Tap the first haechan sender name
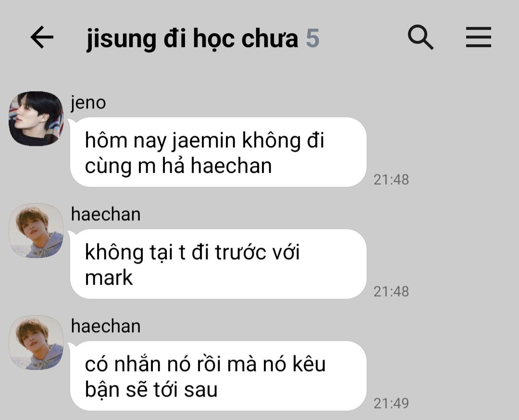 106,214
